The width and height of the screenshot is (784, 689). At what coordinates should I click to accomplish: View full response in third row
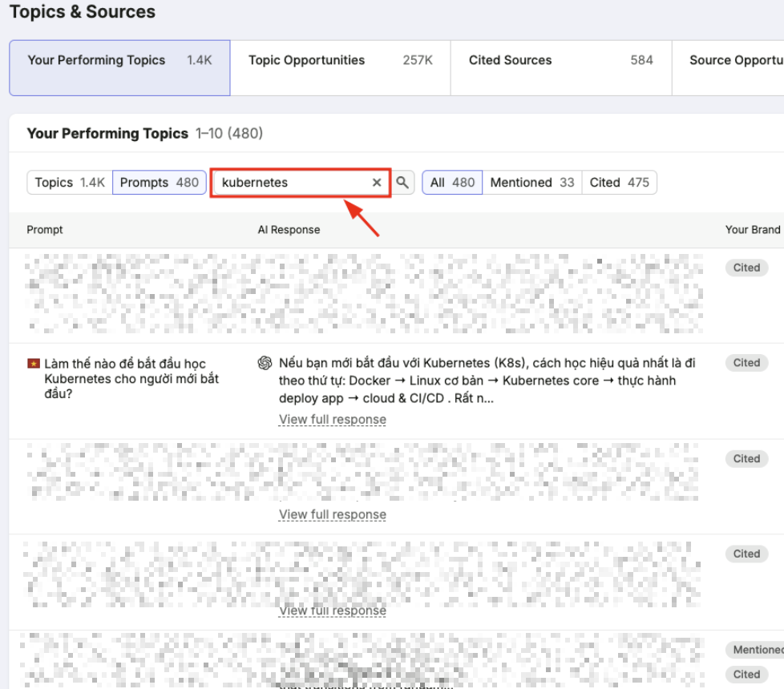coord(333,514)
